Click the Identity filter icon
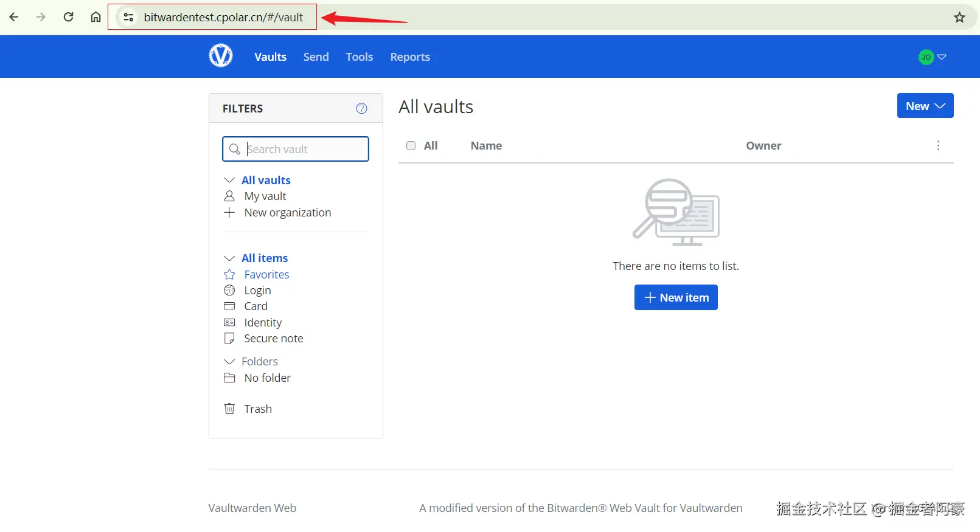The height and width of the screenshot is (532, 980). coord(229,322)
